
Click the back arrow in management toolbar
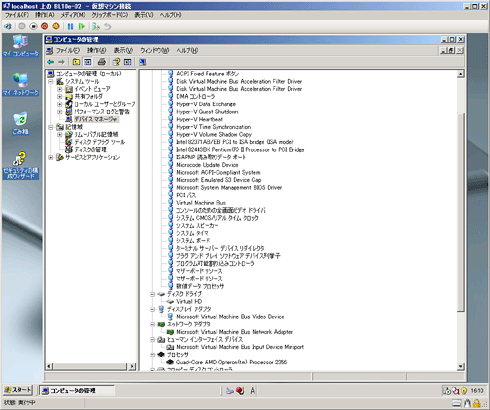click(51, 62)
